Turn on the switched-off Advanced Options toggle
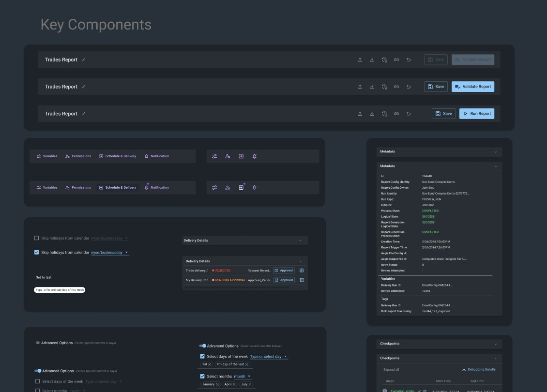Viewport: 547px width, 392px height. [37, 343]
